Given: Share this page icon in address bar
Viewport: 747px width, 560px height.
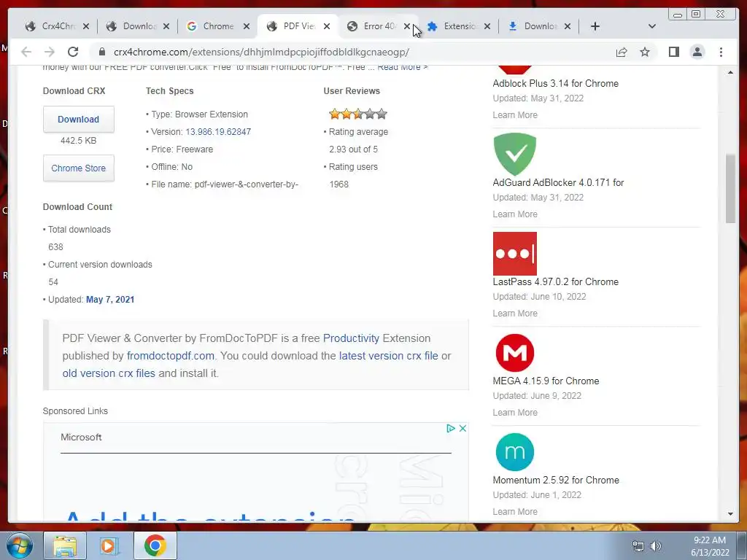Looking at the screenshot, I should pyautogui.click(x=622, y=52).
